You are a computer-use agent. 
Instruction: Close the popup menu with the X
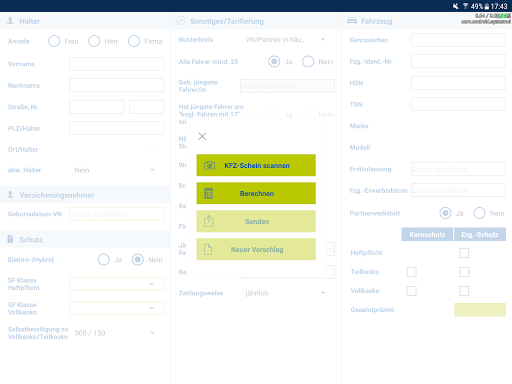pyautogui.click(x=202, y=136)
